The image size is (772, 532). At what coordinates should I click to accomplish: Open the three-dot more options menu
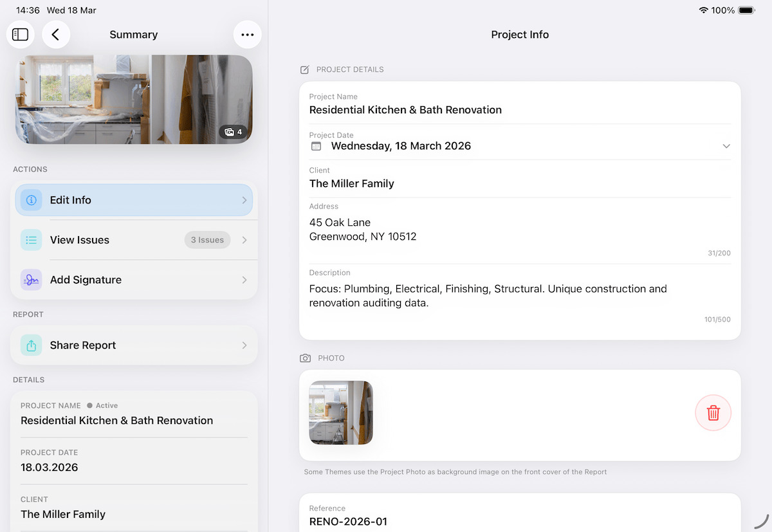248,35
